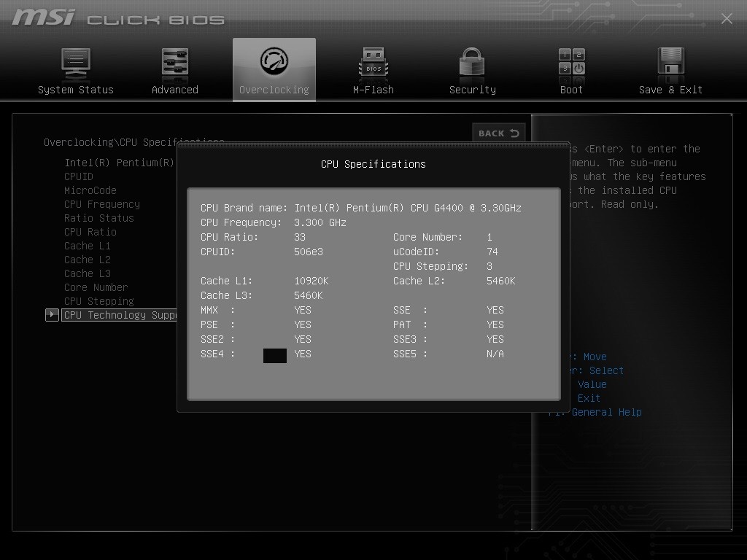
Task: Click the SSE5 N/A value
Action: [495, 354]
